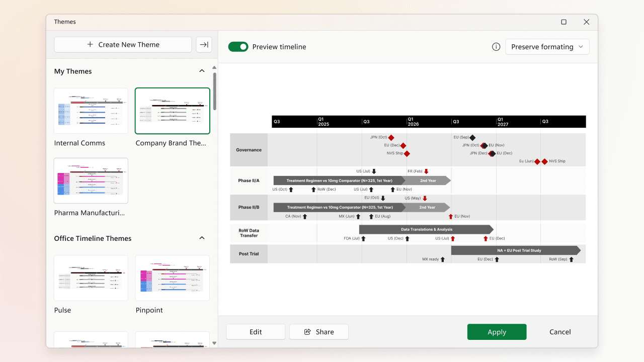
Task: Maximize the Themes window
Action: pos(563,22)
